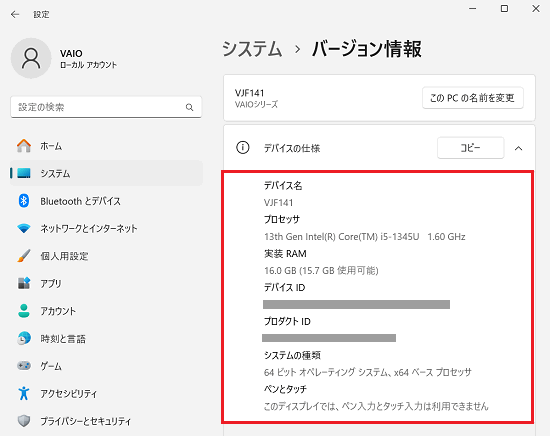Click the 実装 RAM label

(285, 254)
